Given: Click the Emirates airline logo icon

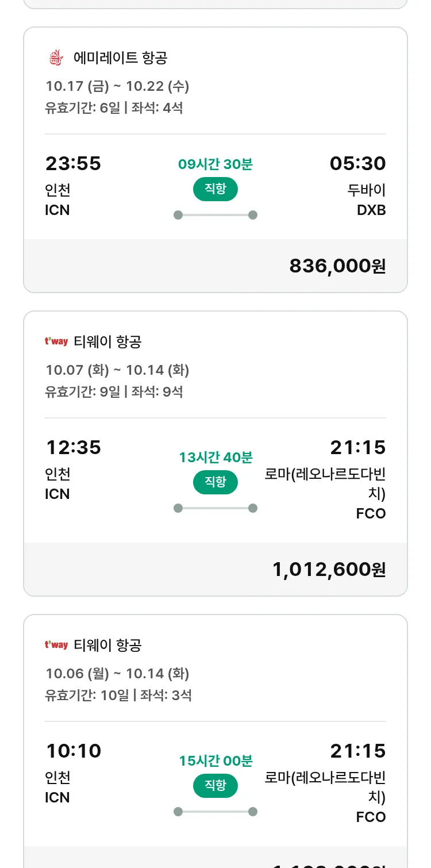Looking at the screenshot, I should pyautogui.click(x=56, y=58).
